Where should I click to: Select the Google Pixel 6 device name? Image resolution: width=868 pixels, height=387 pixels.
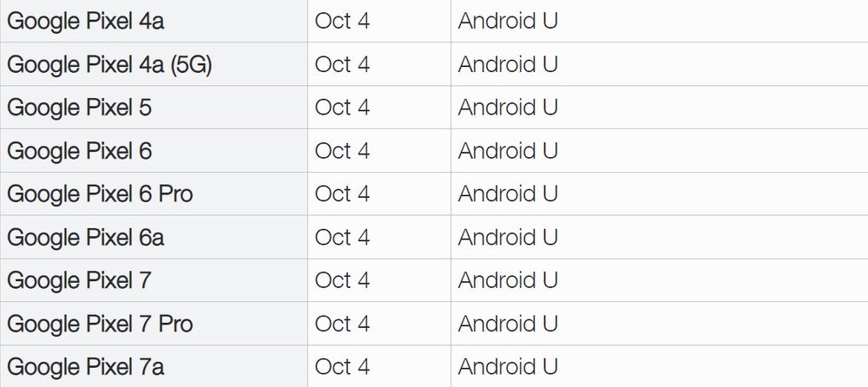(79, 151)
